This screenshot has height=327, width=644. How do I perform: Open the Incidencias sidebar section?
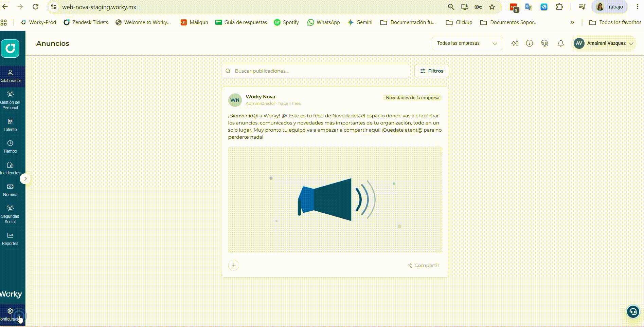click(10, 168)
